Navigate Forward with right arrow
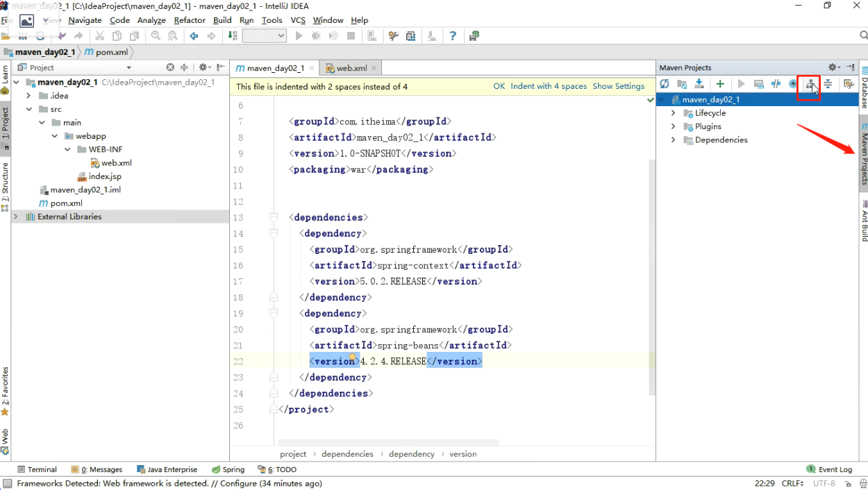Image resolution: width=868 pixels, height=490 pixels. coord(211,36)
